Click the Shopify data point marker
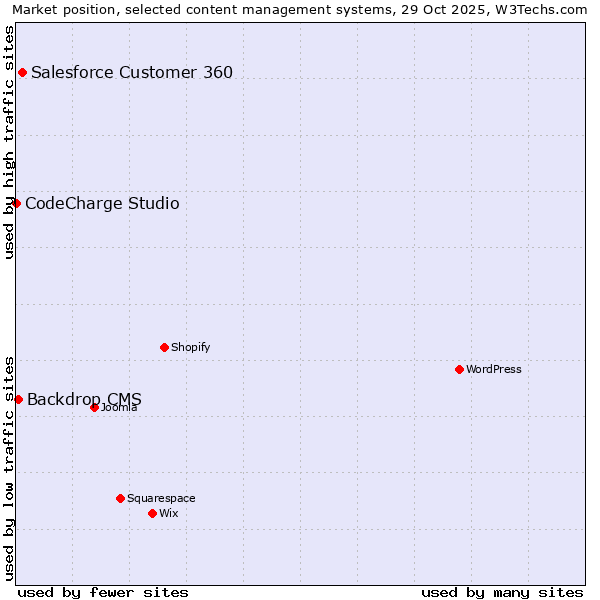Image resolution: width=600 pixels, height=600 pixels. coord(164,347)
